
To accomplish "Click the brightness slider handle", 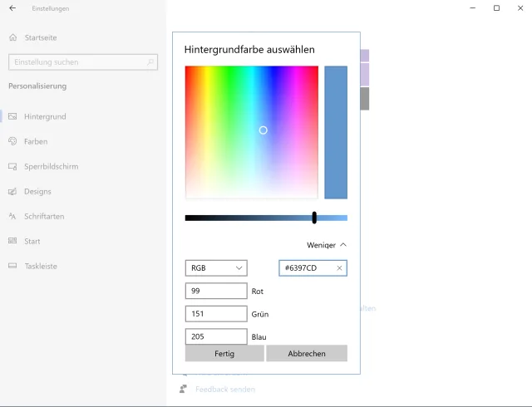I will pos(314,218).
